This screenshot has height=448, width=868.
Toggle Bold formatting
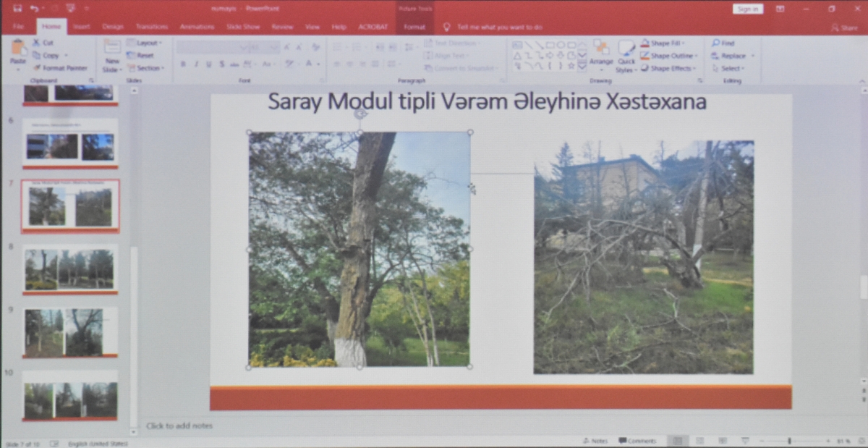[x=183, y=64]
